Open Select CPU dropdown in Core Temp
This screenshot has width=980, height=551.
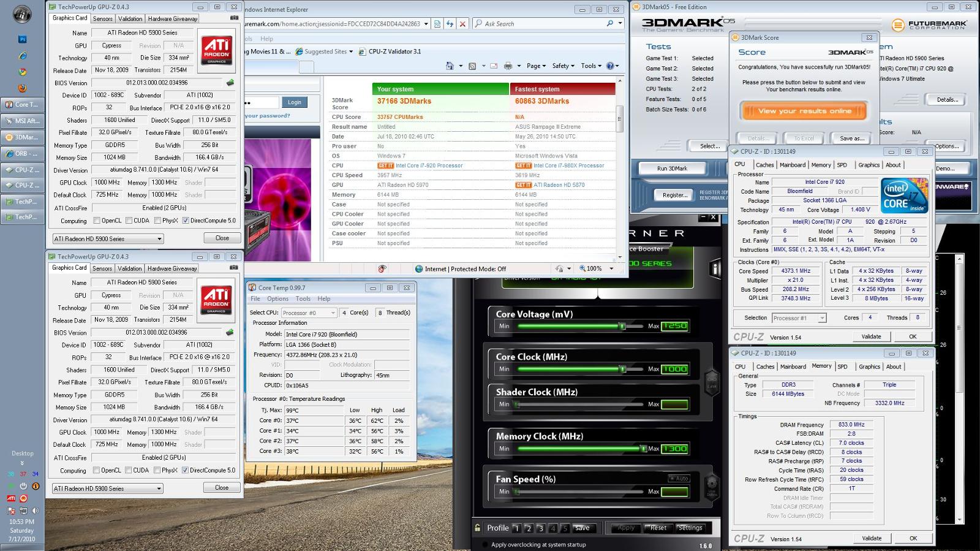(x=309, y=313)
